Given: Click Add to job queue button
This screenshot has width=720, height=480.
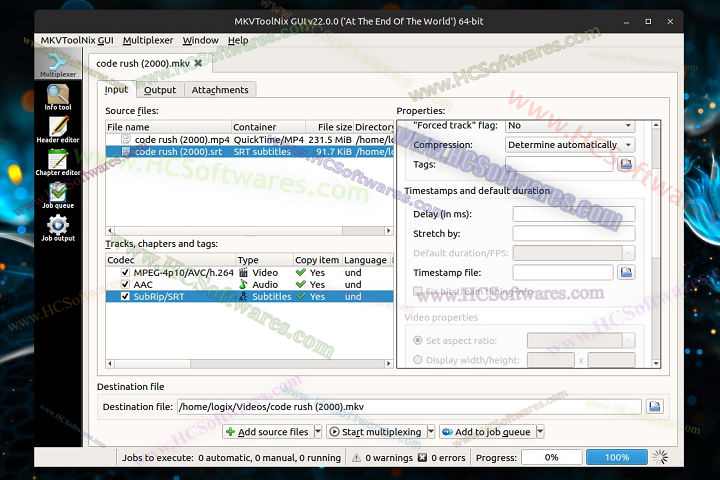Looking at the screenshot, I should tap(488, 431).
